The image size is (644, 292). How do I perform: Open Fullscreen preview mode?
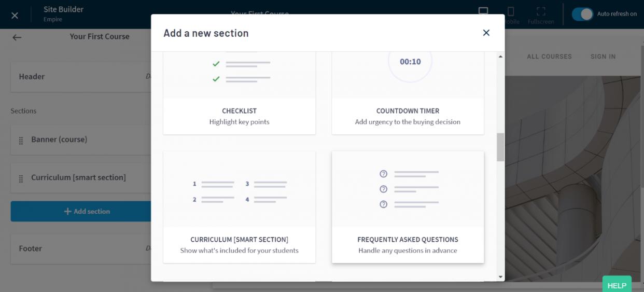tap(540, 13)
